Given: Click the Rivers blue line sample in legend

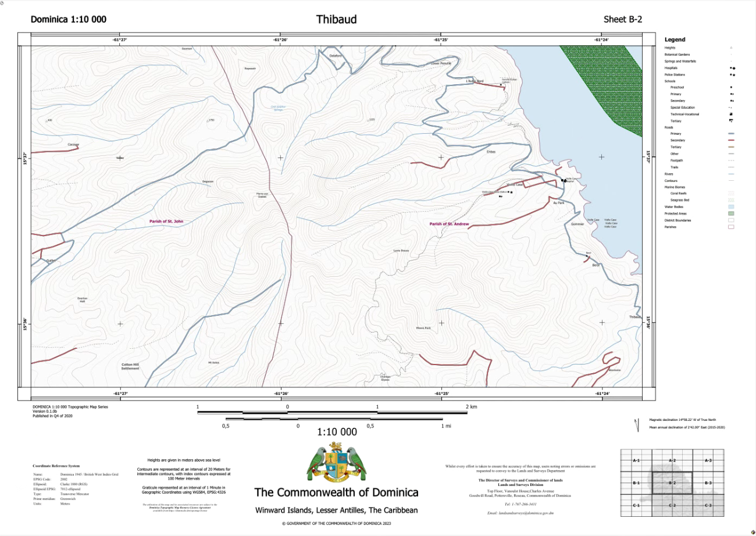Looking at the screenshot, I should point(732,174).
